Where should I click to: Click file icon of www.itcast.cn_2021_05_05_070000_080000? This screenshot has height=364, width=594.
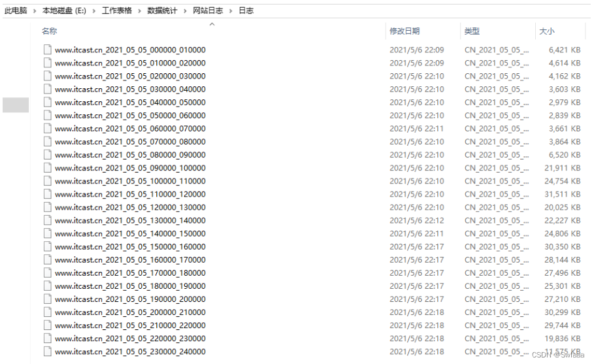[x=47, y=141]
